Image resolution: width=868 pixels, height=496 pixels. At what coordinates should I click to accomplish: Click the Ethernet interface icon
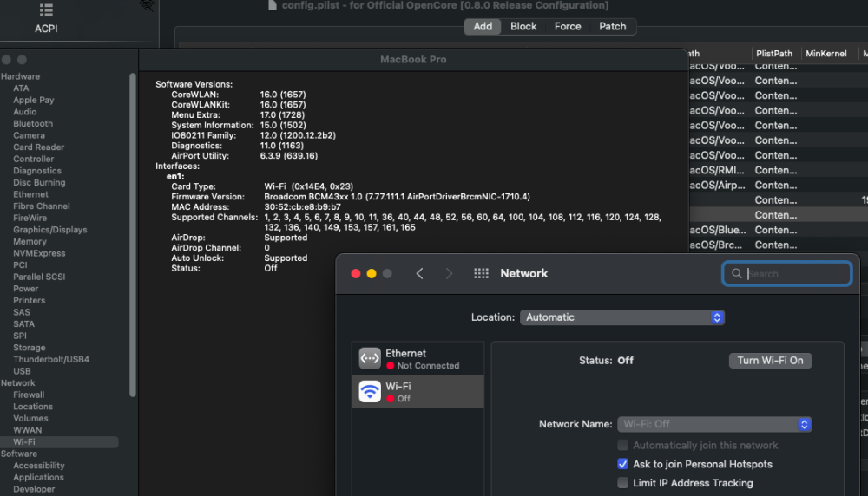point(370,358)
